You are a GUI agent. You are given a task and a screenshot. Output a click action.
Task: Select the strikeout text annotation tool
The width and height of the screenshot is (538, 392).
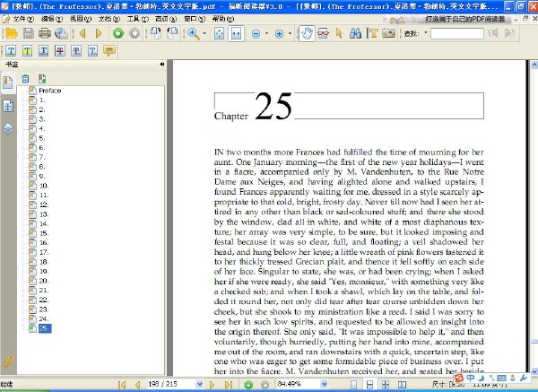[60, 51]
